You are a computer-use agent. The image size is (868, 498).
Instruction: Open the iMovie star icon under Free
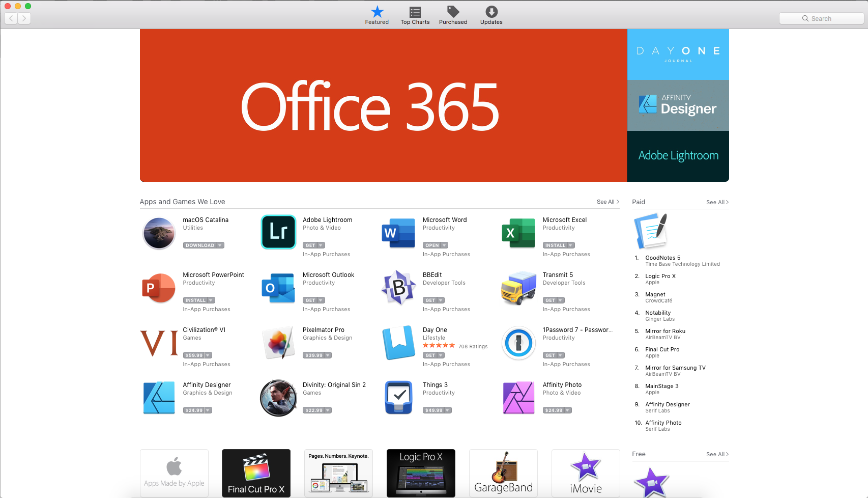[651, 482]
